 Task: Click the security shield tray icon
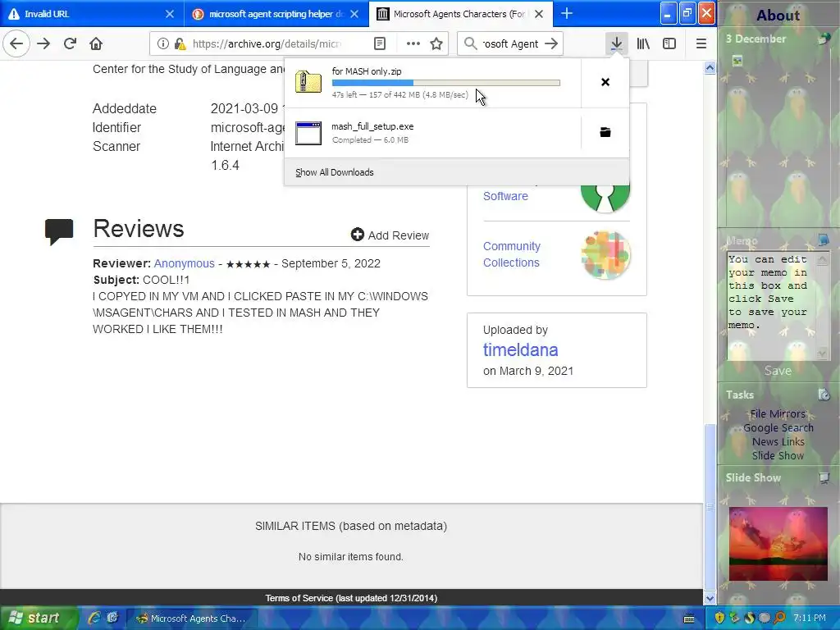[719, 619]
